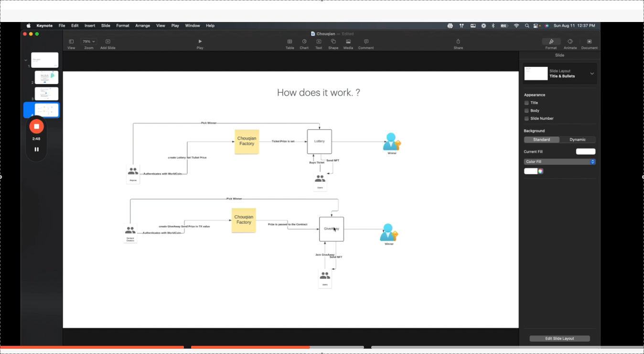
Task: Open the Slide menu
Action: point(106,25)
